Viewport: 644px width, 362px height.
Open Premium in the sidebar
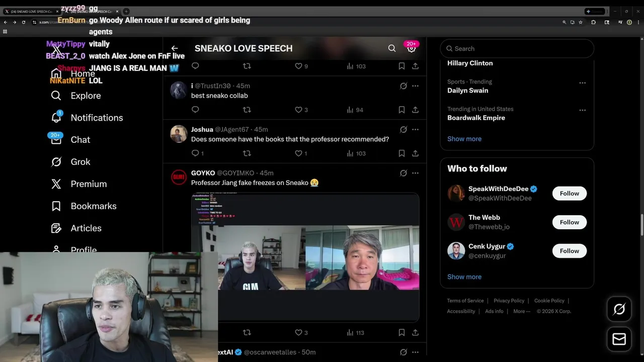point(79,184)
